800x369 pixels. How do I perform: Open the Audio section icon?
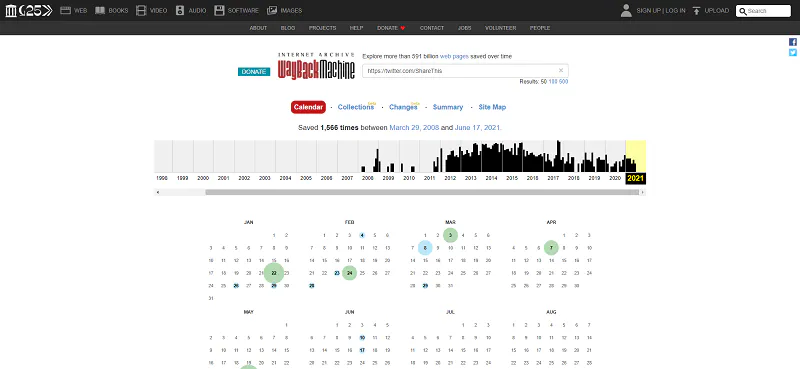click(180, 10)
